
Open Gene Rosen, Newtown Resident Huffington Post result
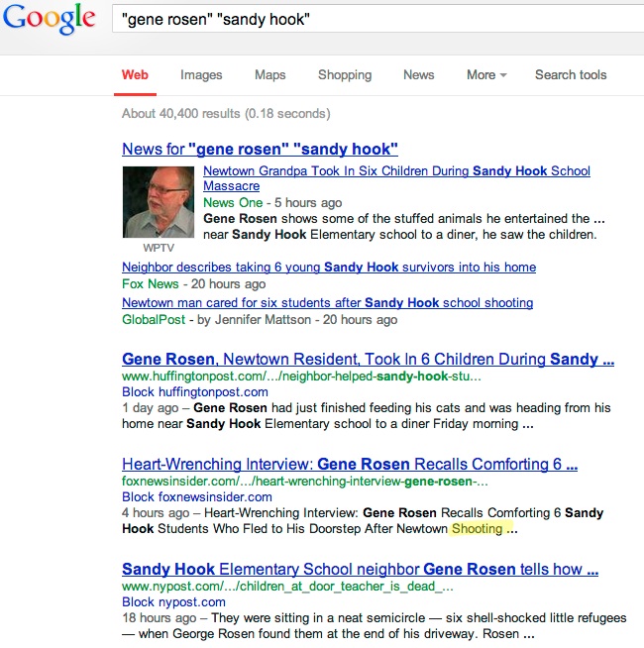click(368, 359)
